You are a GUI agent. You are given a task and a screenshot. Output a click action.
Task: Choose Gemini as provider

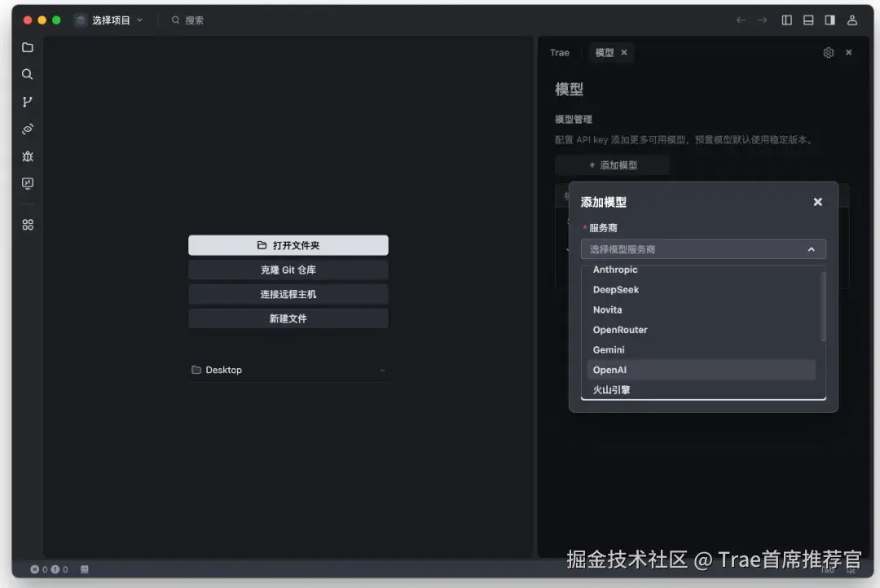[701, 349]
